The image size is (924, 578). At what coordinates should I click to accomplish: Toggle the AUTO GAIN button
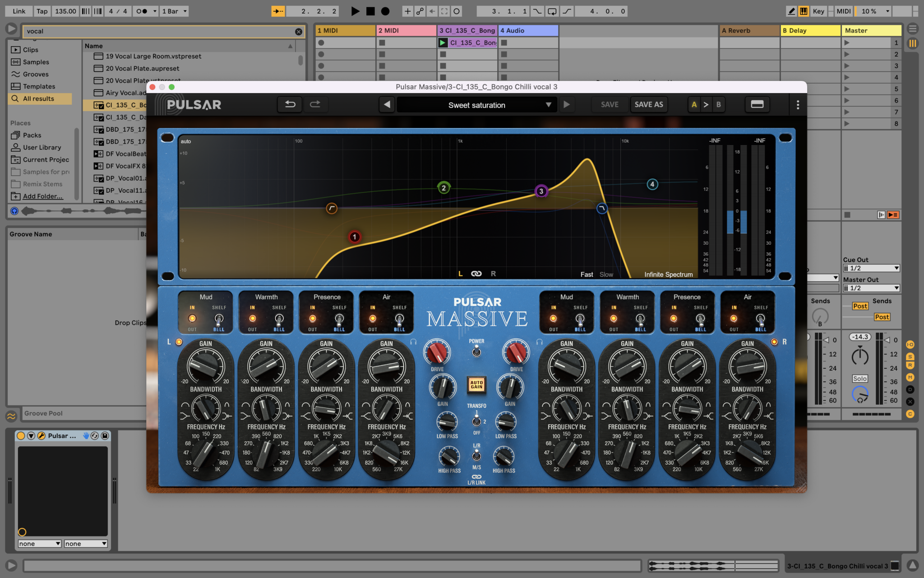476,385
